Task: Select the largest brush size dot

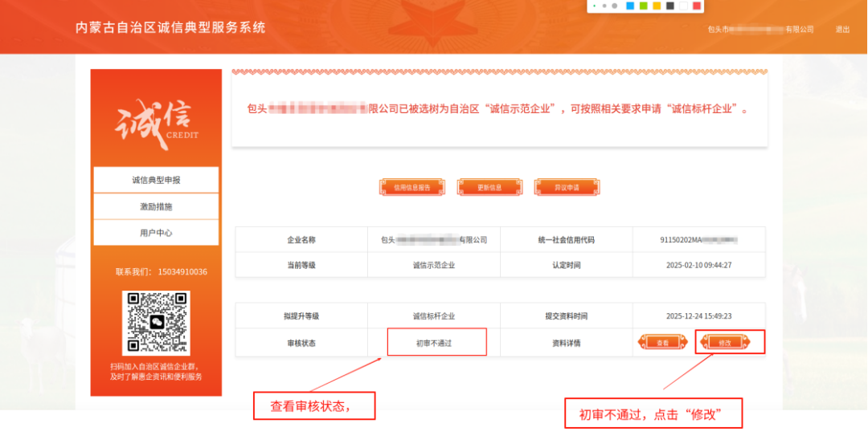Action: 614,6
